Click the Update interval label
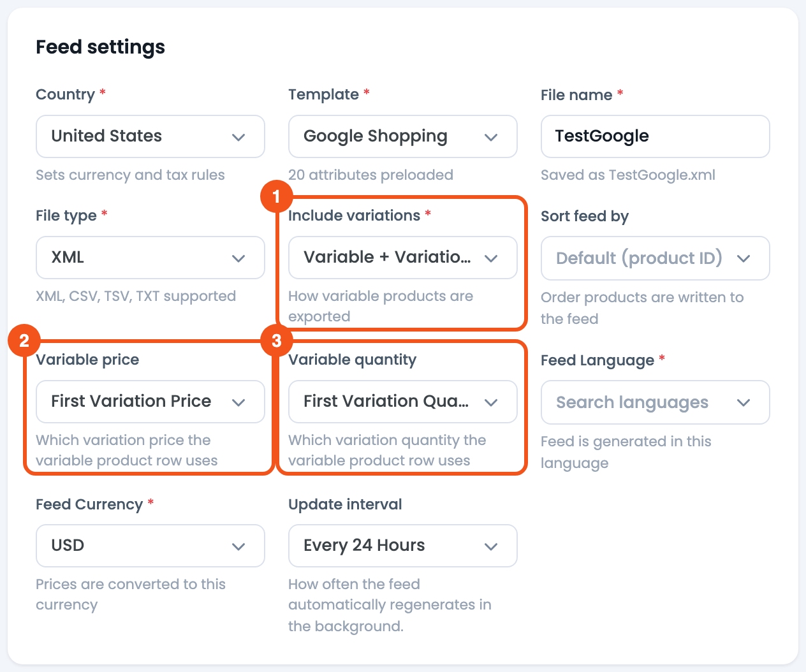This screenshot has height=672, width=806. pyautogui.click(x=345, y=504)
